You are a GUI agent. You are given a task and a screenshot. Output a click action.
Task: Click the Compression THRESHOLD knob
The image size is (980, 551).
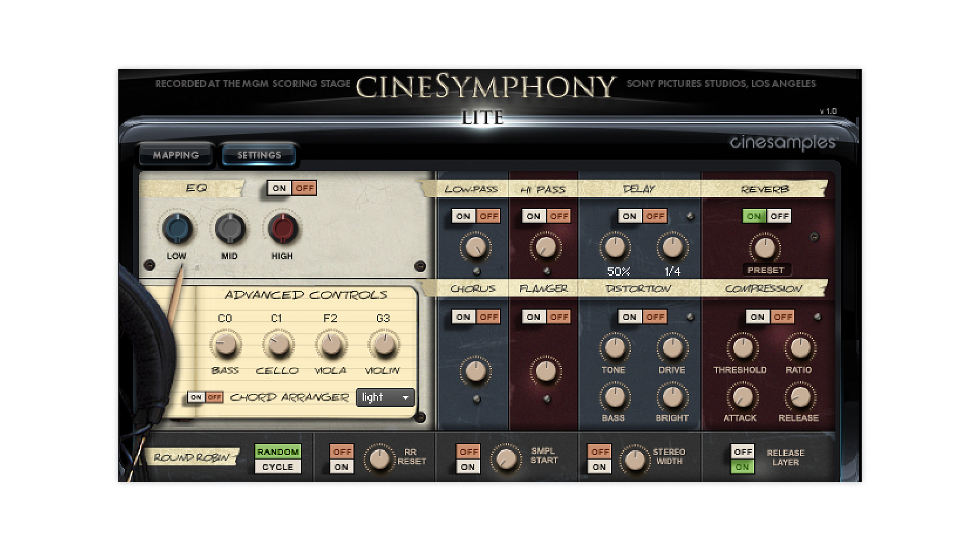coord(742,348)
